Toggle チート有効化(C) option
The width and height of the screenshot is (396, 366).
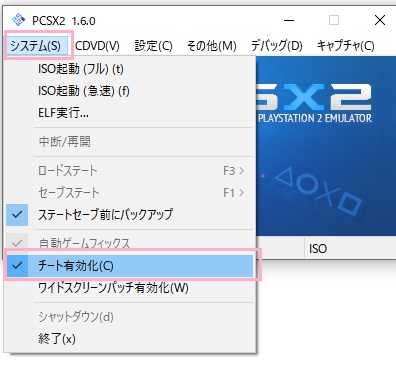pos(130,266)
